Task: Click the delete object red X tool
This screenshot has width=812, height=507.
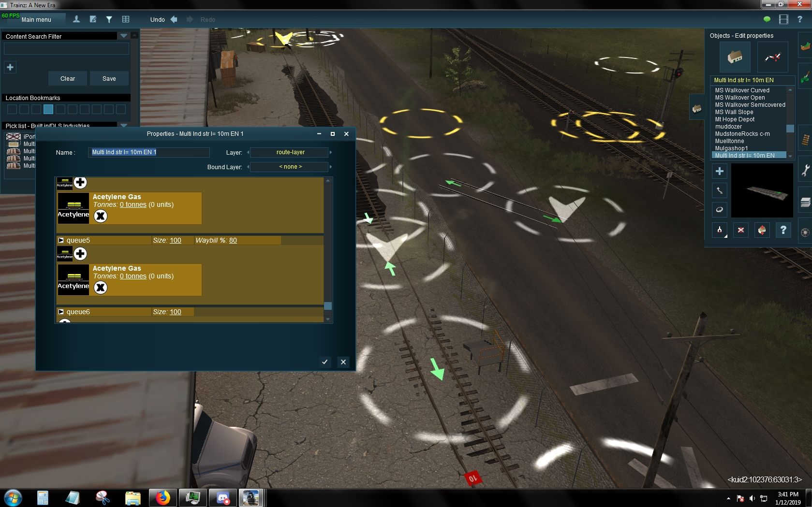Action: (740, 230)
